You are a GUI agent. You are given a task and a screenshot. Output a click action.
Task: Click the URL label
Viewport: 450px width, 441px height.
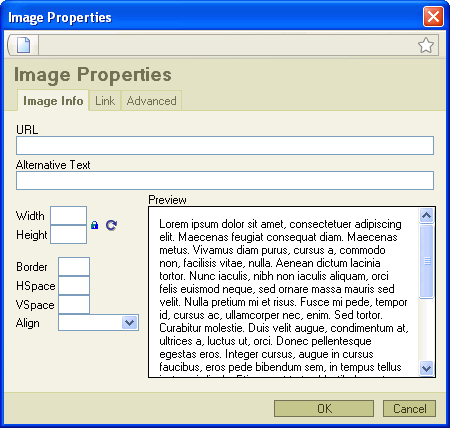click(27, 129)
